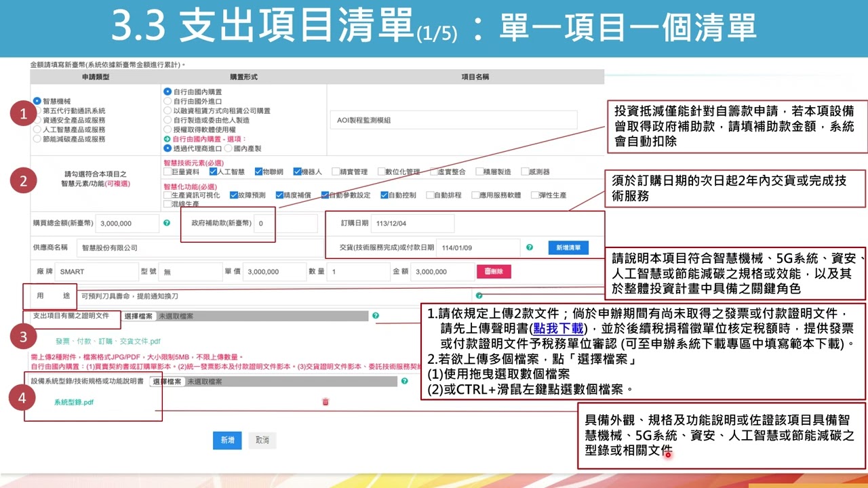Click the 廠牌 field containing SMART
The width and height of the screenshot is (868, 488).
coord(96,272)
